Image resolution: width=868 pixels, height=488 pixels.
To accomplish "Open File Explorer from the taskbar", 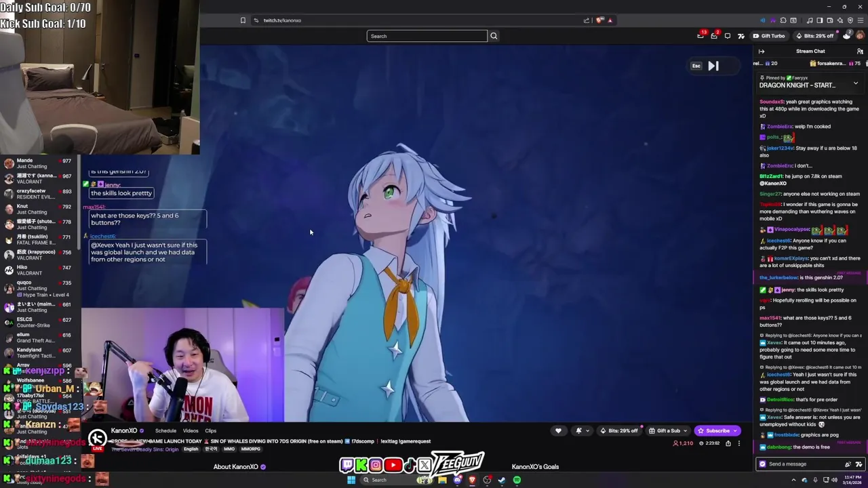I will pos(442,480).
